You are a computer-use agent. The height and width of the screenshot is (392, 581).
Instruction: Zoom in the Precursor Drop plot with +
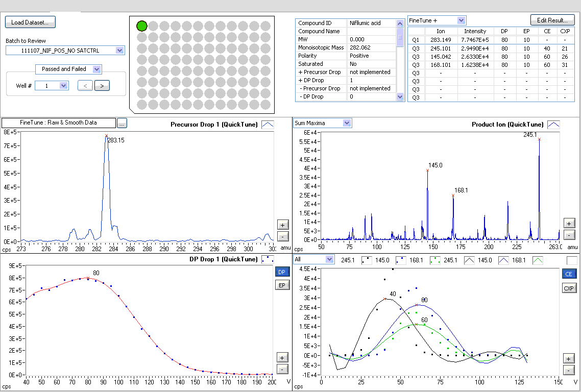(283, 225)
